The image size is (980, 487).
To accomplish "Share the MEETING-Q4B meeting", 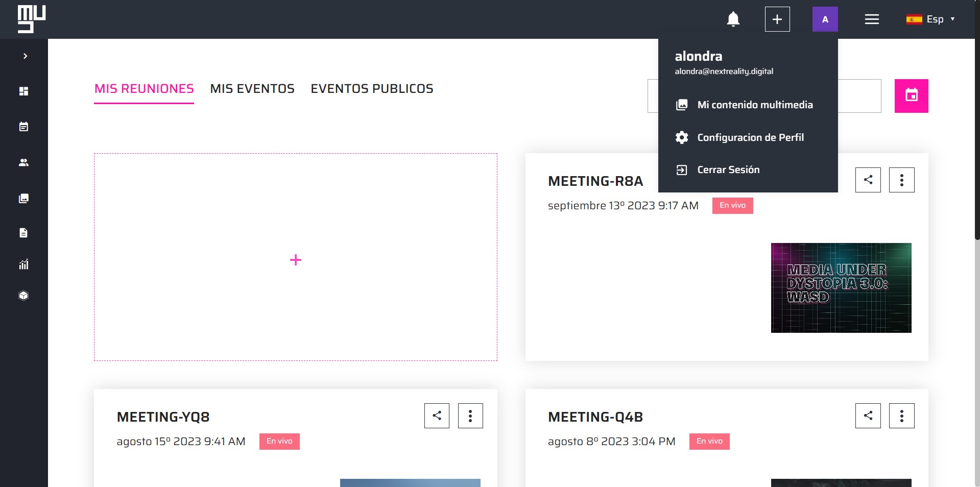I will click(868, 416).
